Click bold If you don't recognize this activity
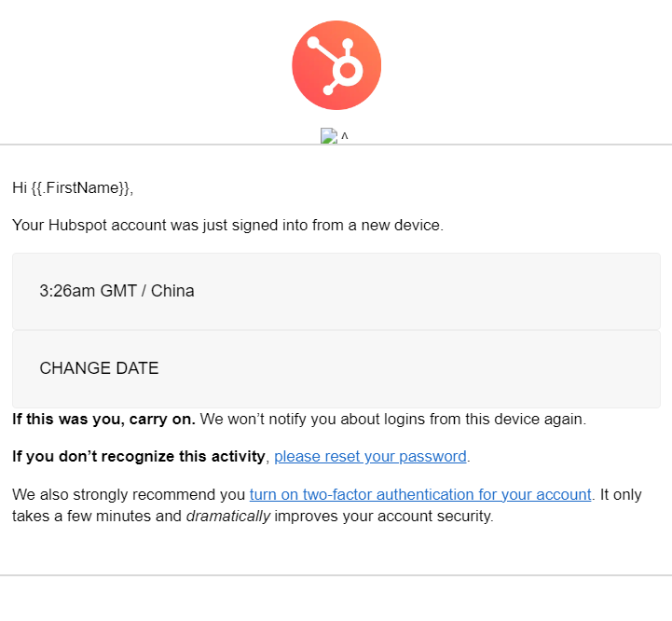672x621 pixels. tap(139, 456)
